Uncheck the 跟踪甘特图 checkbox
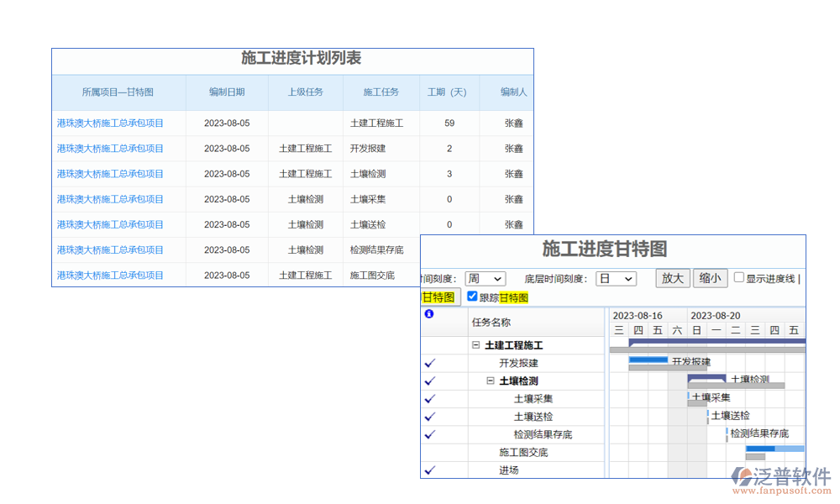 pos(472,297)
